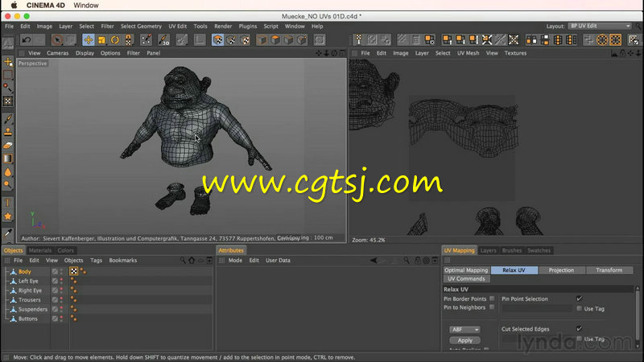Select the magnifier zoom tool in left palette
This screenshot has width=644, height=362.
8,185
